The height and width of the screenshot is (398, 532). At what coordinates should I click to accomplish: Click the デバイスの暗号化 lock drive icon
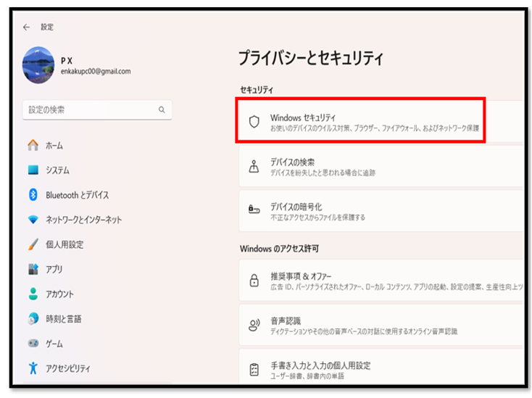pyautogui.click(x=254, y=210)
